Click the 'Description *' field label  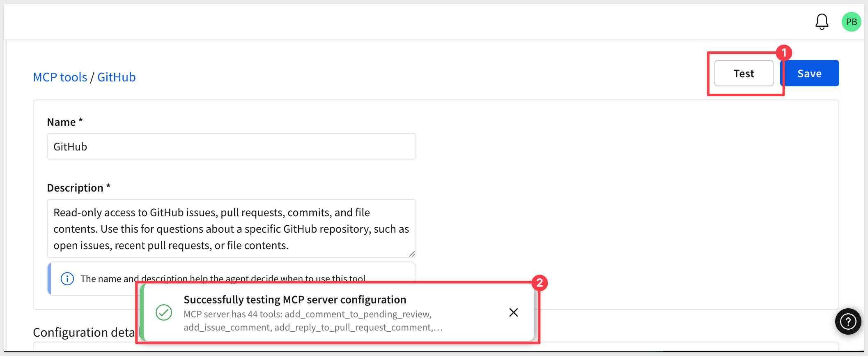click(x=79, y=188)
